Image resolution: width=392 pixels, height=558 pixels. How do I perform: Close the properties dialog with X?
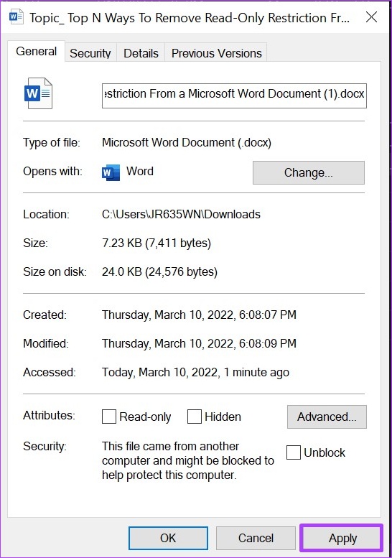click(x=372, y=17)
